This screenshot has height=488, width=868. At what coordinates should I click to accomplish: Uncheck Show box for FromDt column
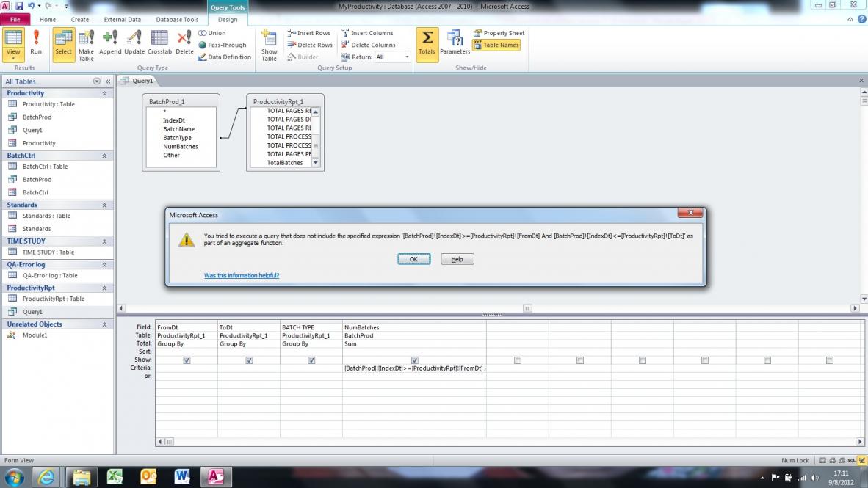coord(187,360)
